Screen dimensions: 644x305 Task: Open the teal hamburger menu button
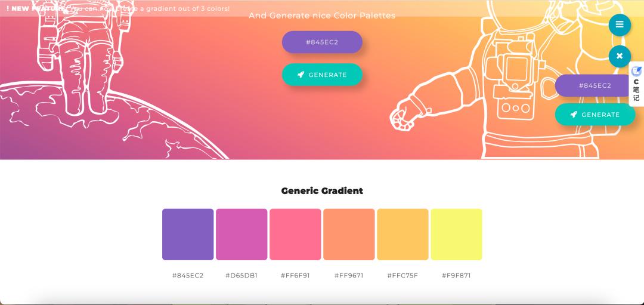(x=620, y=24)
